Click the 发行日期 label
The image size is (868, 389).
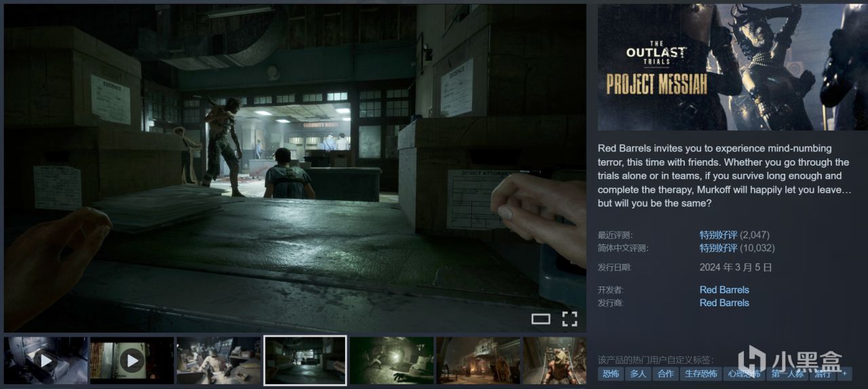pos(614,267)
